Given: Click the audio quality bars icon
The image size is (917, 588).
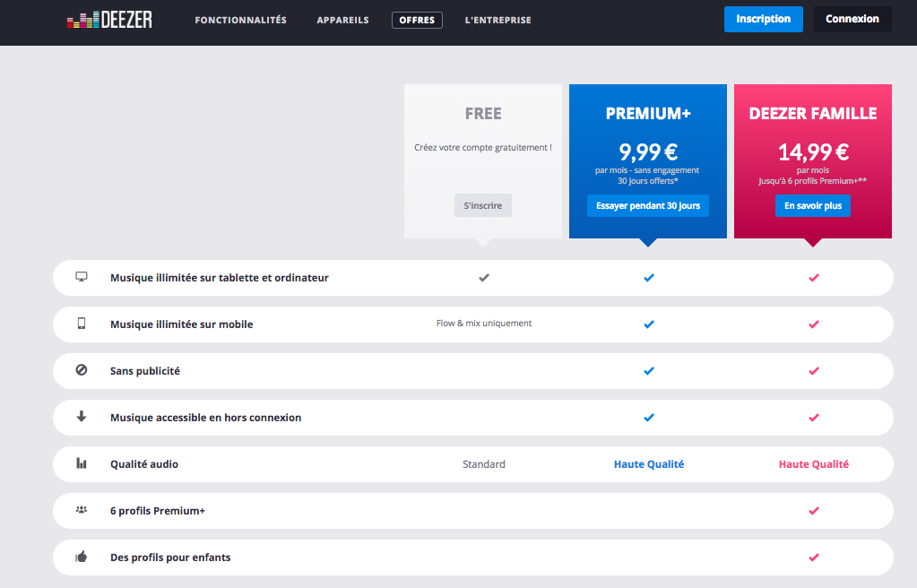Looking at the screenshot, I should [x=82, y=463].
